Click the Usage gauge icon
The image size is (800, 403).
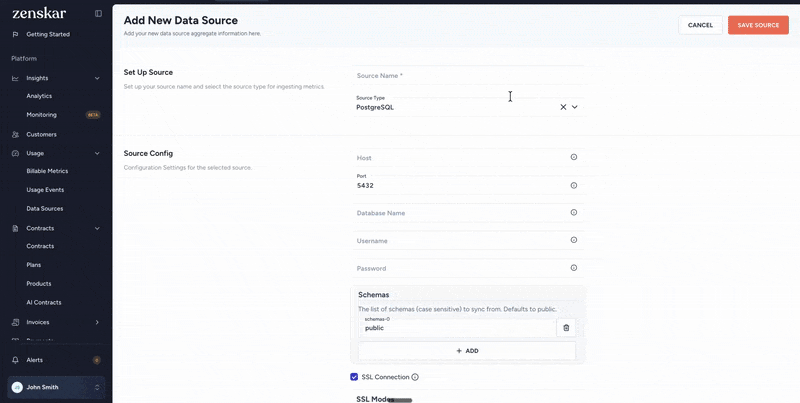(x=15, y=153)
